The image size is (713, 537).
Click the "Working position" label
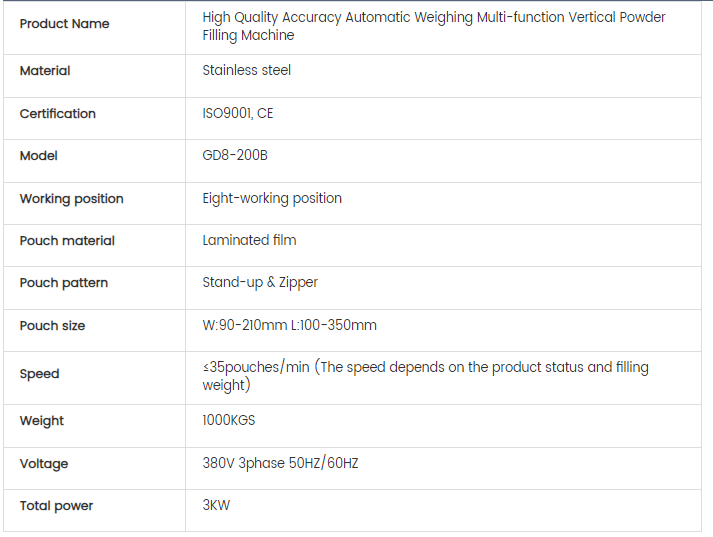pos(72,199)
